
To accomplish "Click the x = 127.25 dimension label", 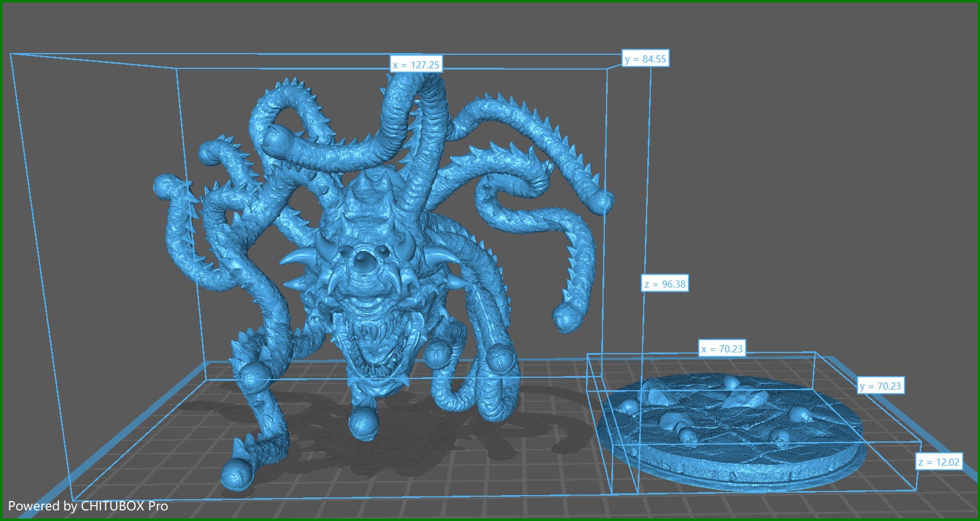I will (416, 65).
